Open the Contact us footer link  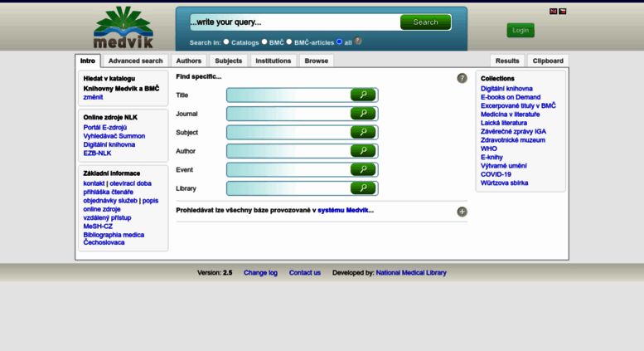(x=305, y=272)
